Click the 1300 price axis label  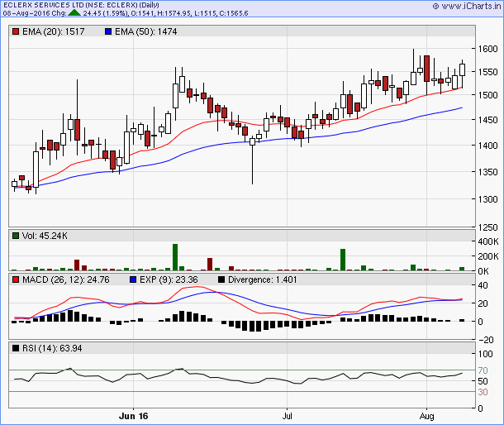487,199
